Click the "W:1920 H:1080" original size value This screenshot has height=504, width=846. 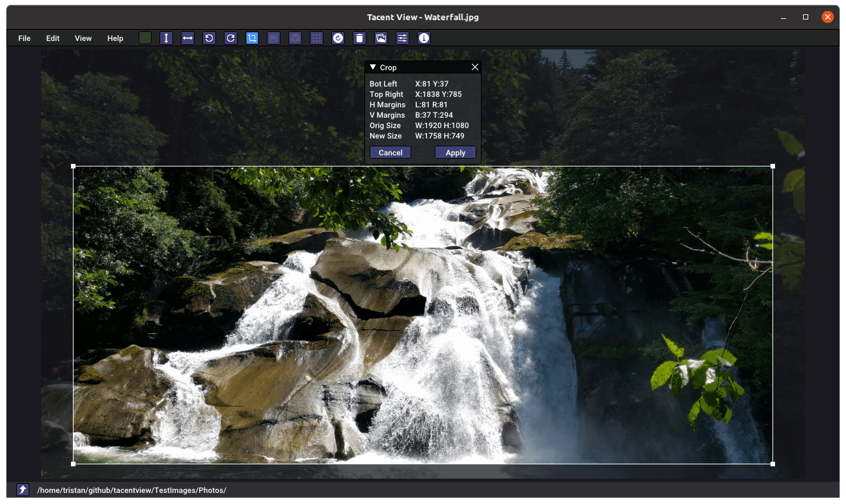(442, 126)
